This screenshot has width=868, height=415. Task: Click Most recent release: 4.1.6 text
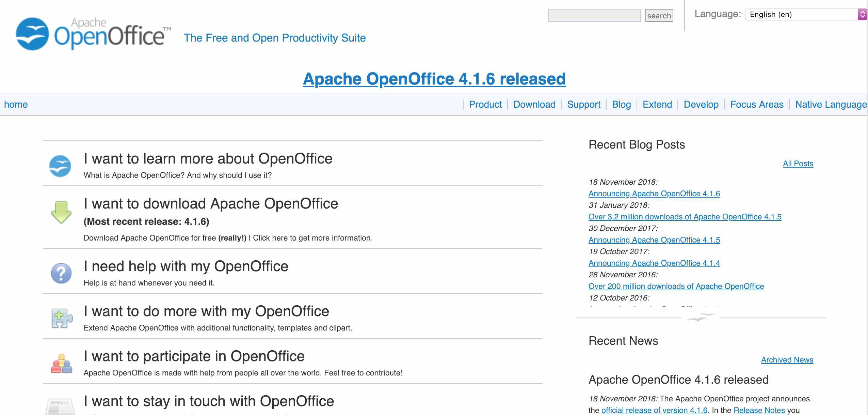146,221
